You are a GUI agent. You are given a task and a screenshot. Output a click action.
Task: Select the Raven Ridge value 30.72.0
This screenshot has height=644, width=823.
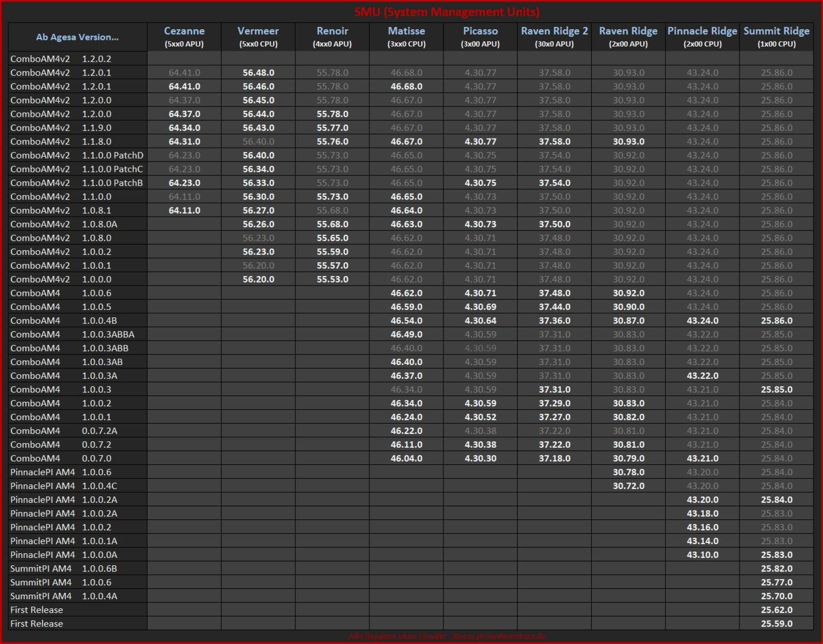point(629,486)
